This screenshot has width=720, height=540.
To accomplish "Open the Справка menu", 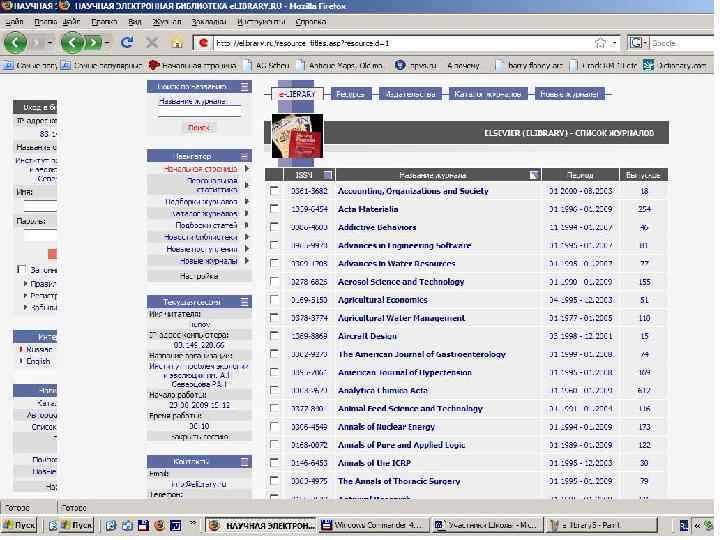I will click(x=310, y=22).
